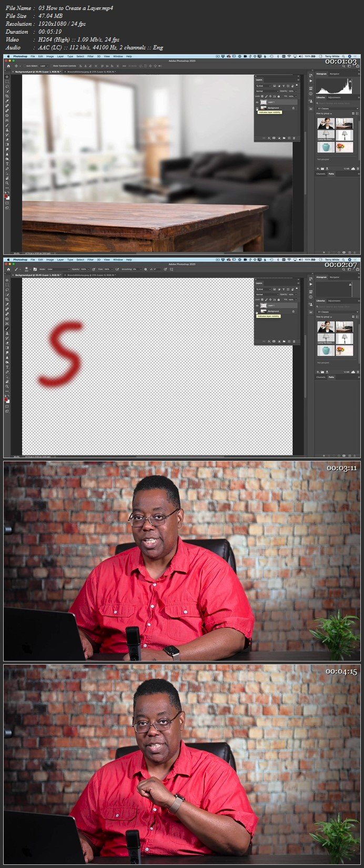Viewport: 364px width, 868px height.
Task: Expand View by group dropdown in red S screenshot
Action: (324, 317)
